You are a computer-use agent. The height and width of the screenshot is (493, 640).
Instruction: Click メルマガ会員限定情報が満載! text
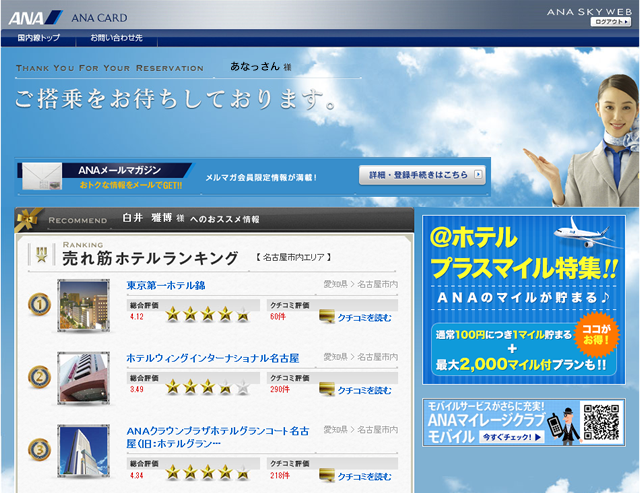click(x=261, y=177)
